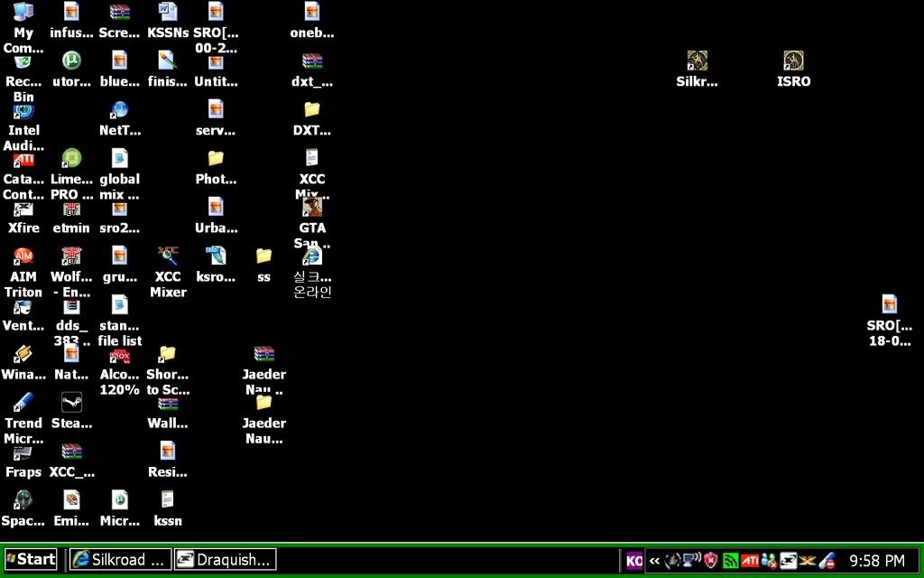Open ATI Catalyst Control desktop shortcut
This screenshot has width=924, height=578.
(23, 160)
